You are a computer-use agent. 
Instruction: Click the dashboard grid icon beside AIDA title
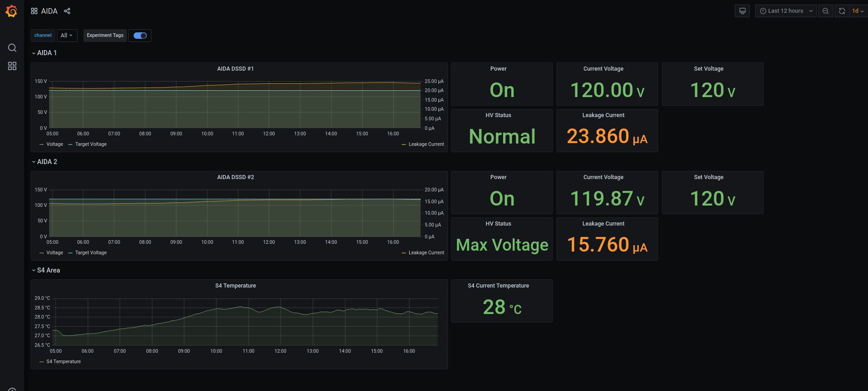[34, 11]
